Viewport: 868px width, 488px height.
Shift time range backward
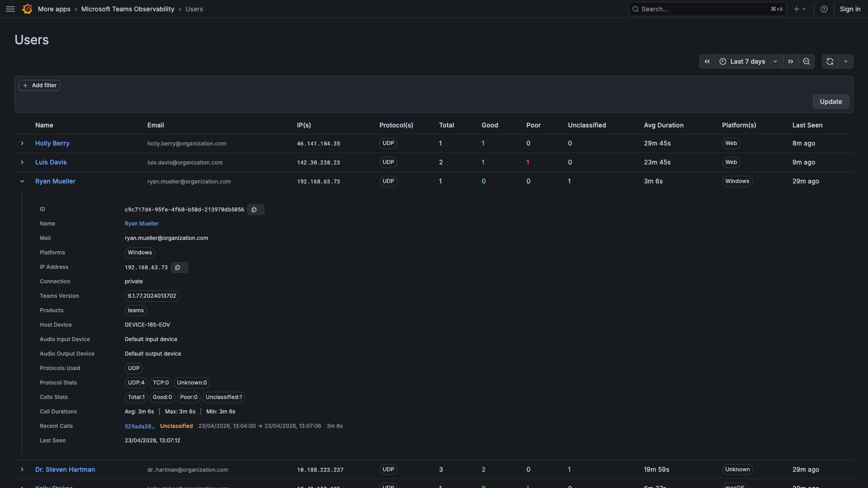point(707,61)
